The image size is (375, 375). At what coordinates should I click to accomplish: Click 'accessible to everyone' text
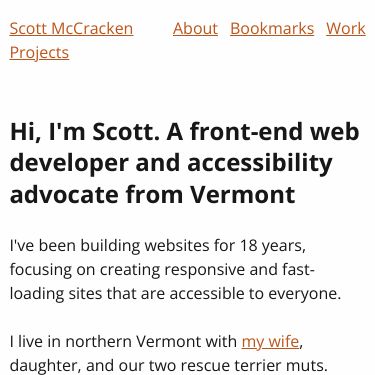(x=255, y=294)
